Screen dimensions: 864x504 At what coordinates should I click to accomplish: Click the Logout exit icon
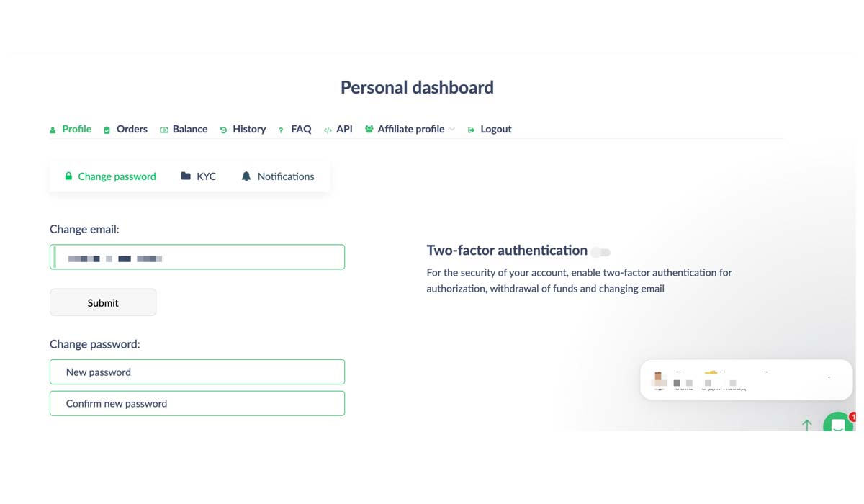point(471,130)
